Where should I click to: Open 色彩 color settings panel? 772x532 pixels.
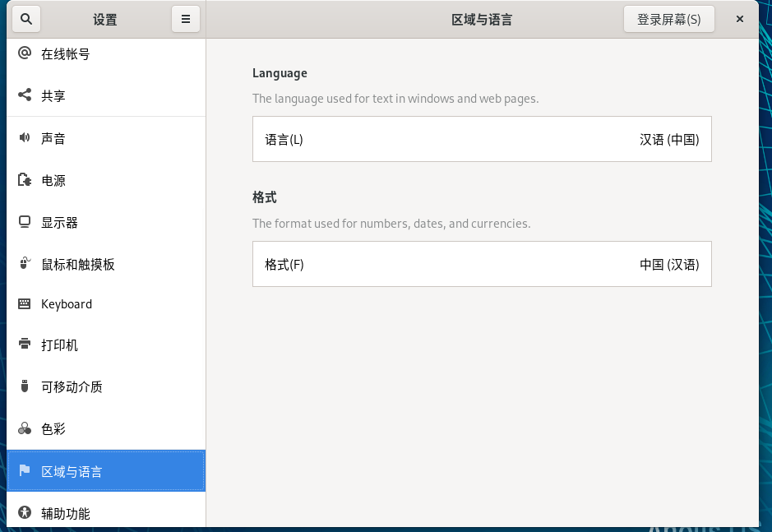coord(53,429)
